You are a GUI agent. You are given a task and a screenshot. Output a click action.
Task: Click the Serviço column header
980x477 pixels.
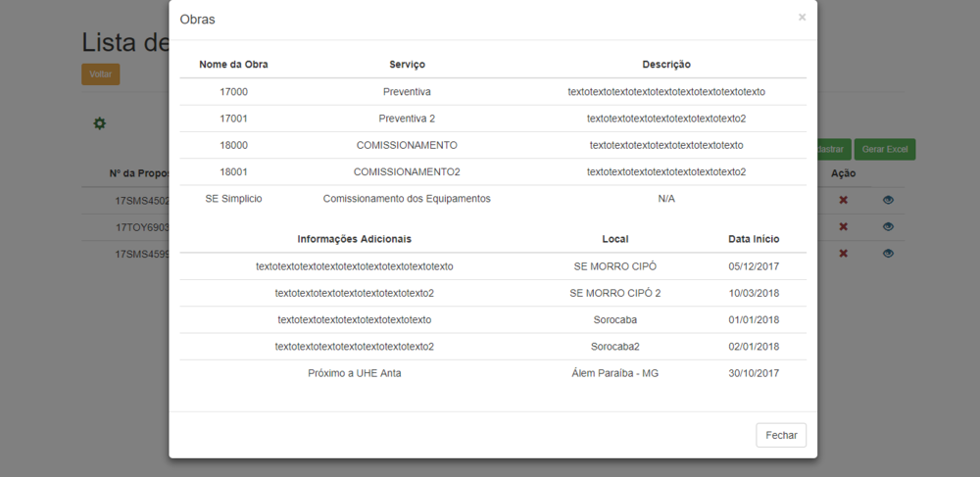tap(407, 65)
